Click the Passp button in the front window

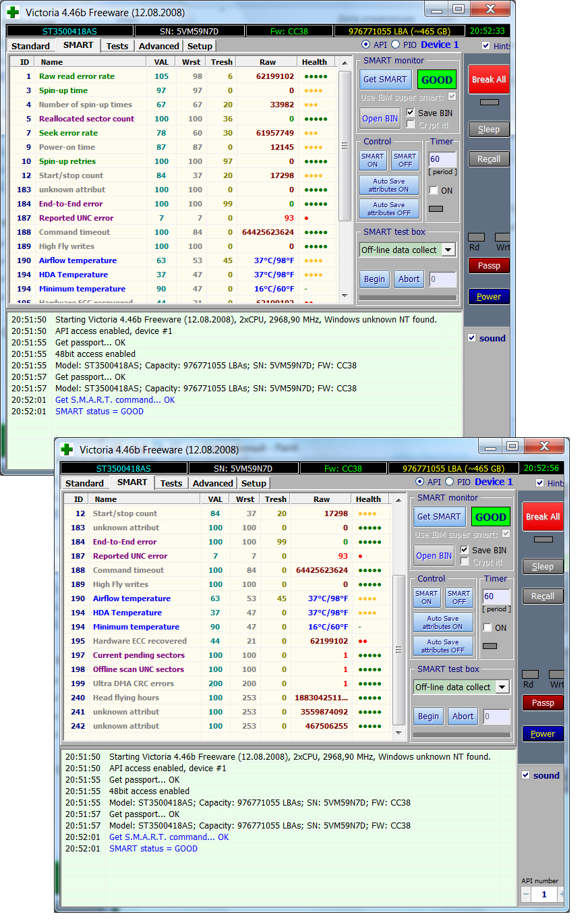pyautogui.click(x=543, y=702)
